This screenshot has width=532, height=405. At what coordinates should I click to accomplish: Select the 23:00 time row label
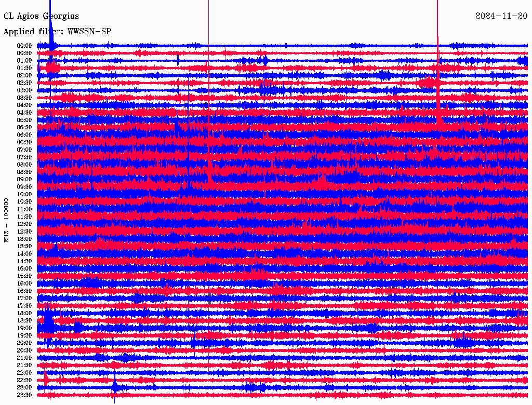[24, 388]
